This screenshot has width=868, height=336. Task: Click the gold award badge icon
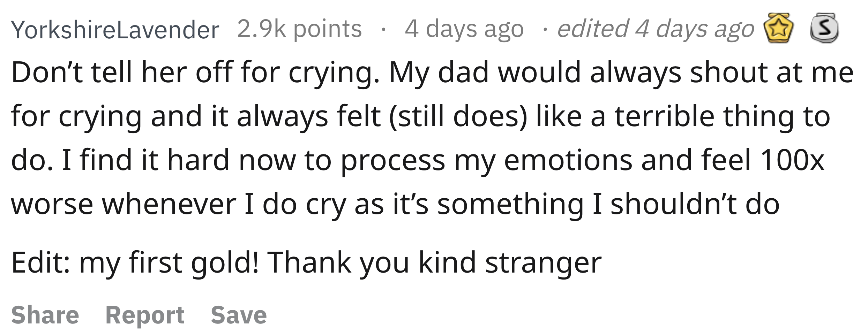778,29
